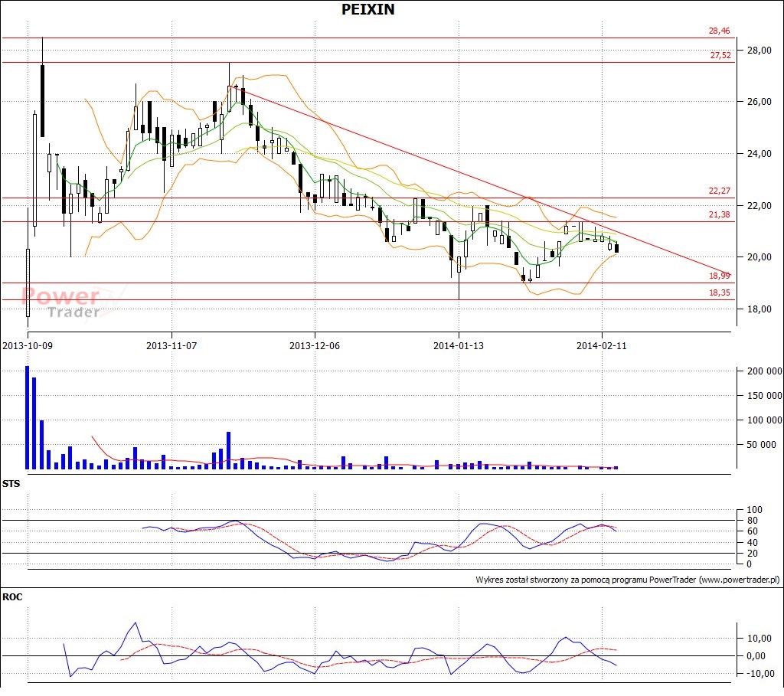The image size is (784, 696).
Task: Click the ROC axis value 0,00
Action: [756, 656]
